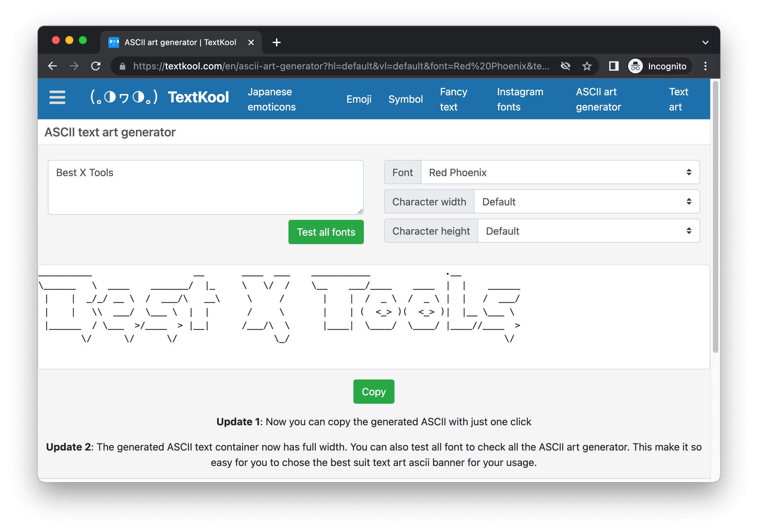758x532 pixels.
Task: Open the ASCII art generator menu item
Action: (x=598, y=99)
